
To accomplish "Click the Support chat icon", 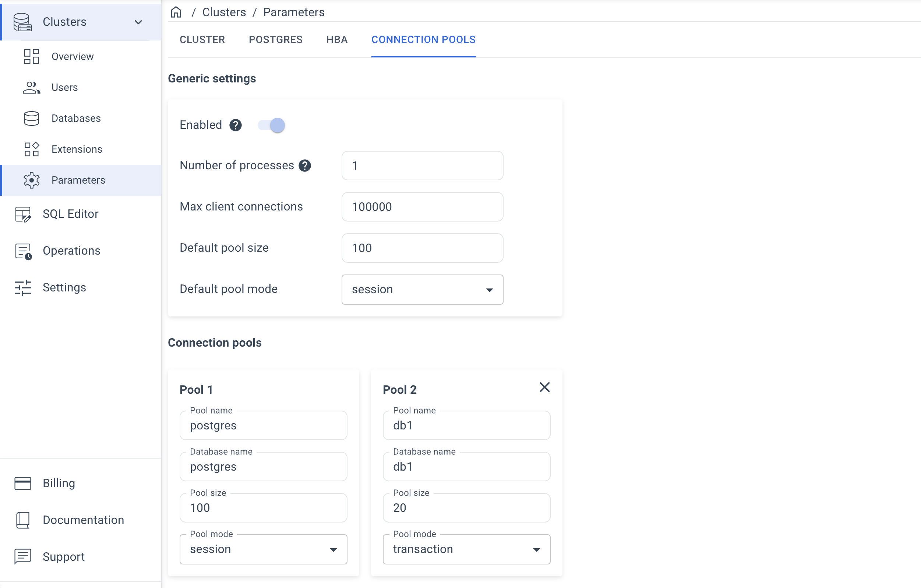I will point(23,557).
